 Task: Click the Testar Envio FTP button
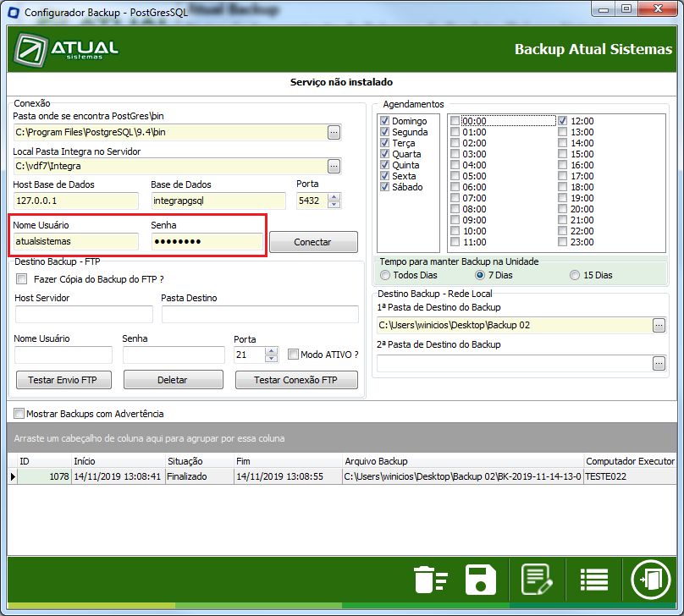63,380
